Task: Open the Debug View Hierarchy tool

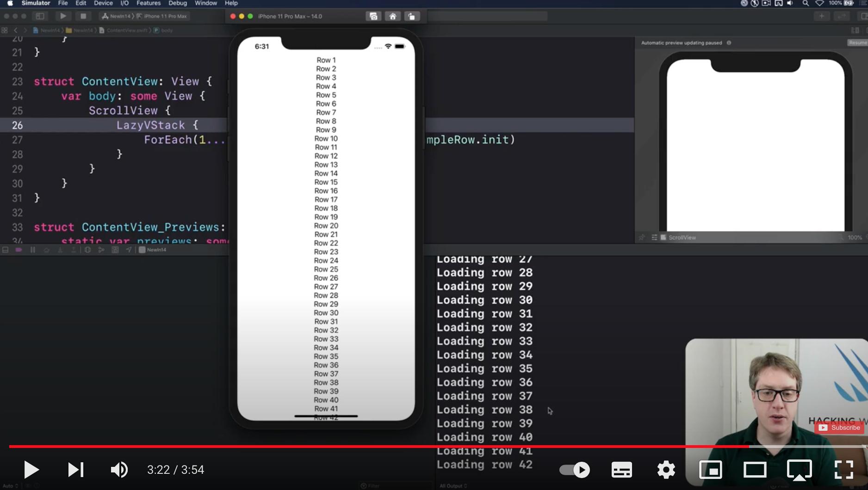Action: pos(87,250)
